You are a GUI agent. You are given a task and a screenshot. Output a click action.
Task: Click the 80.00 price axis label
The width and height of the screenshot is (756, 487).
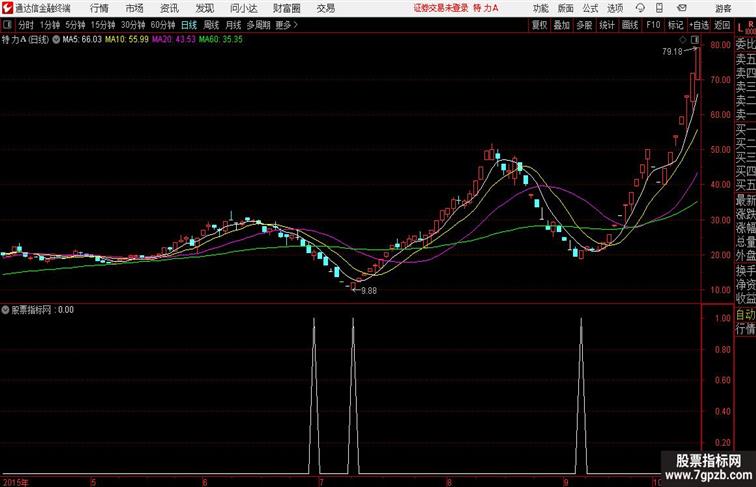tap(720, 45)
